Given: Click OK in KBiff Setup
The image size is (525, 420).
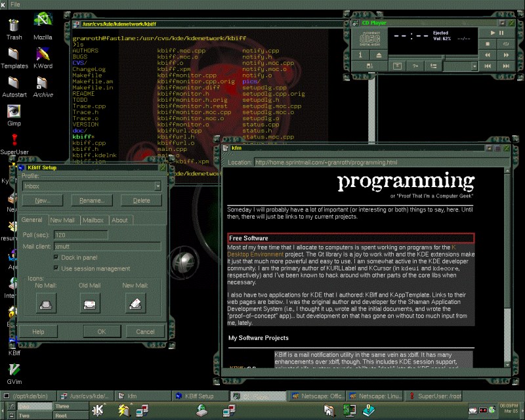Looking at the screenshot, I should pos(102,331).
